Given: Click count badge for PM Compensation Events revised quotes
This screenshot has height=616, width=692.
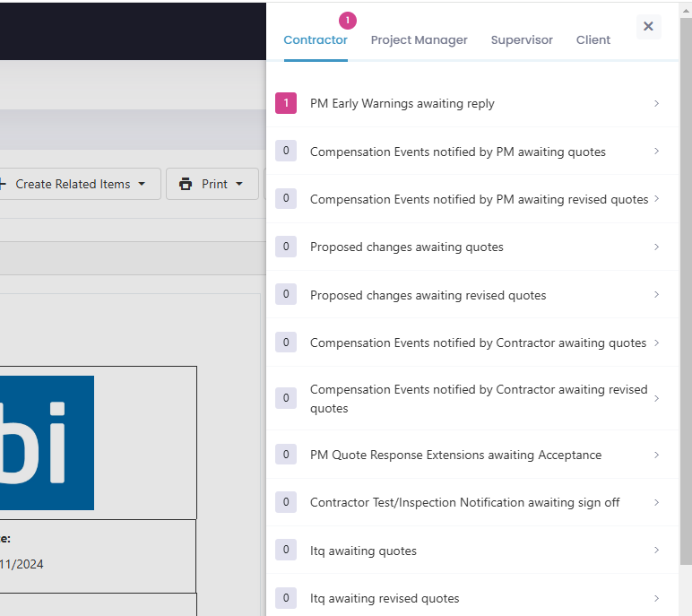Looking at the screenshot, I should 286,198.
